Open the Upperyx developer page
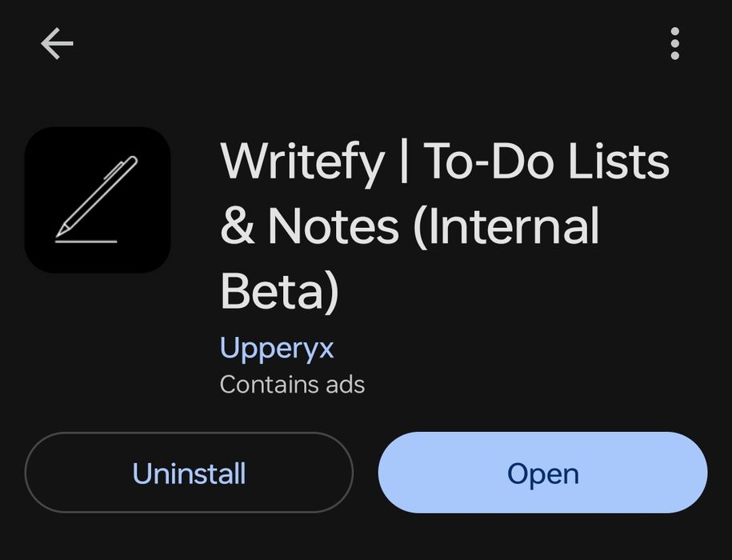Viewport: 732px width, 560px height. tap(277, 348)
